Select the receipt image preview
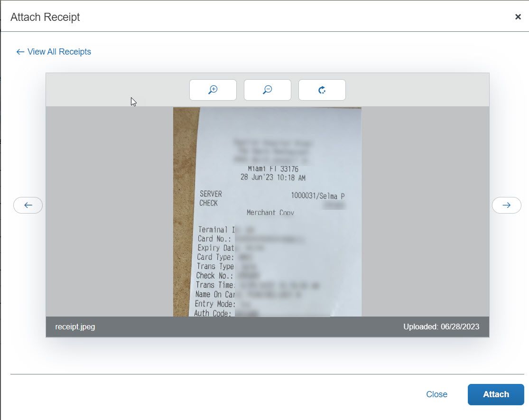This screenshot has width=529, height=420. point(267,211)
